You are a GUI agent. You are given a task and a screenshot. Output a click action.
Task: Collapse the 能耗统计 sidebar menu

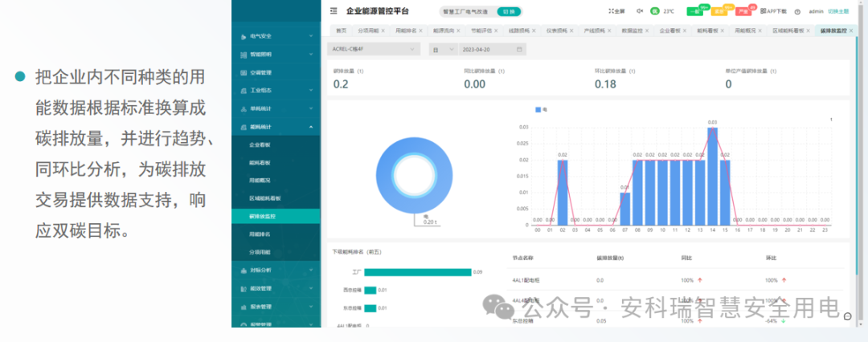[276, 127]
